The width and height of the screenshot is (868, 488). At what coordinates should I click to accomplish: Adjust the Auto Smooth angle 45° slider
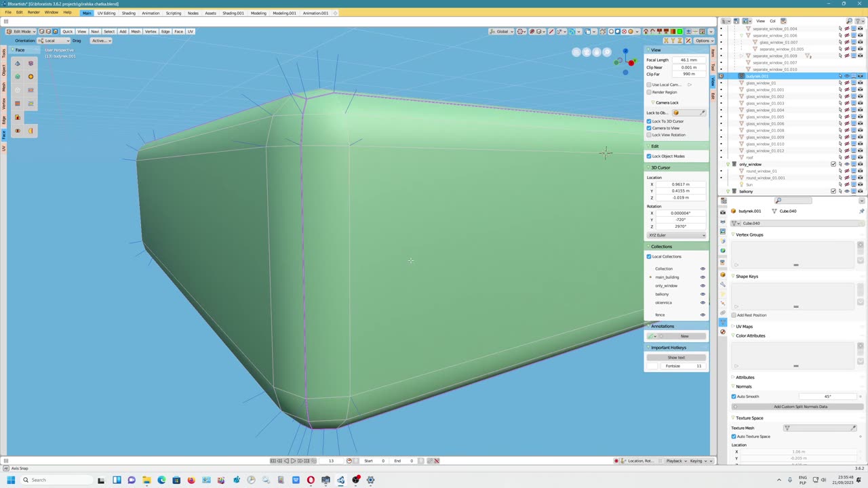827,396
